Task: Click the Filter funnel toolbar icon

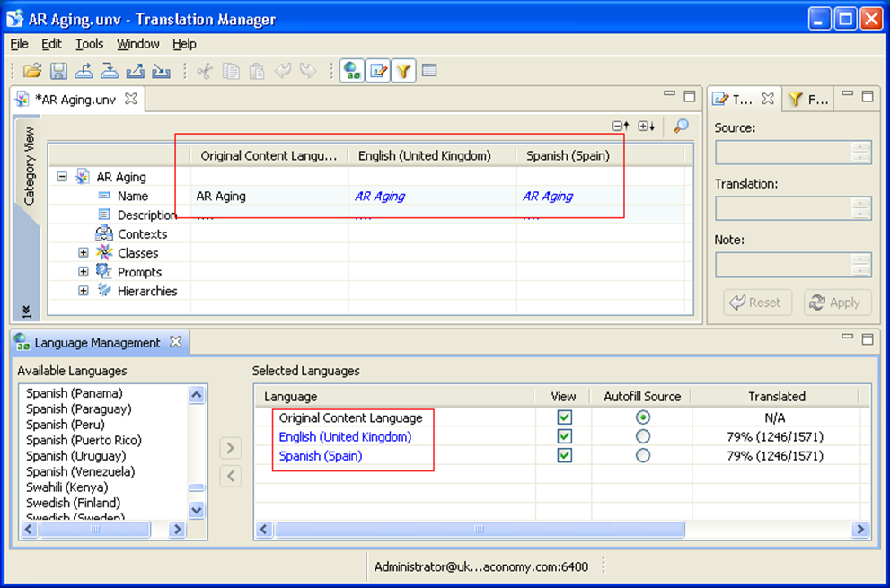Action: (403, 71)
